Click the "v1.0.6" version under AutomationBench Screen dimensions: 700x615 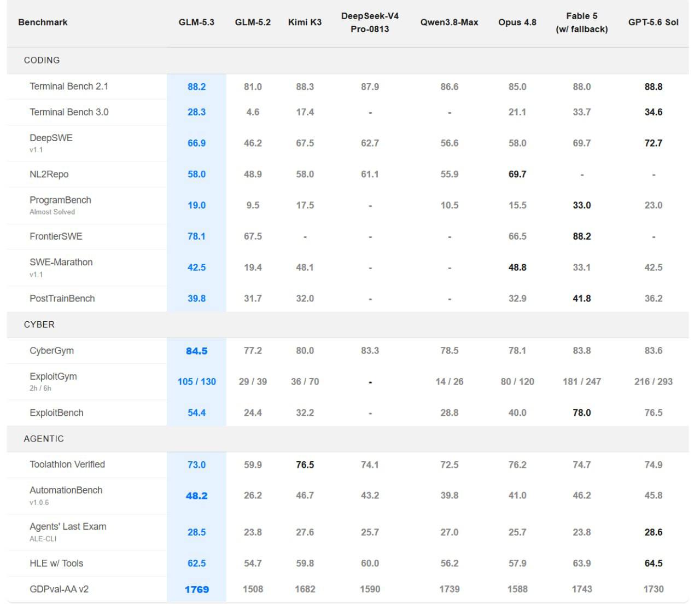(39, 503)
